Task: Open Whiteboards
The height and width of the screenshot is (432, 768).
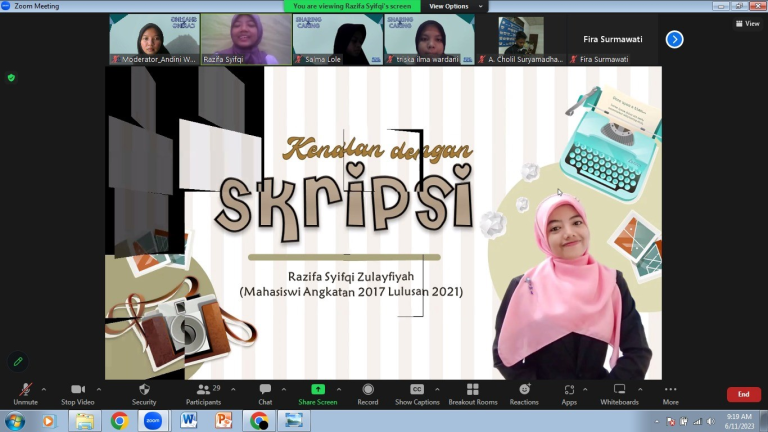Action: (619, 391)
